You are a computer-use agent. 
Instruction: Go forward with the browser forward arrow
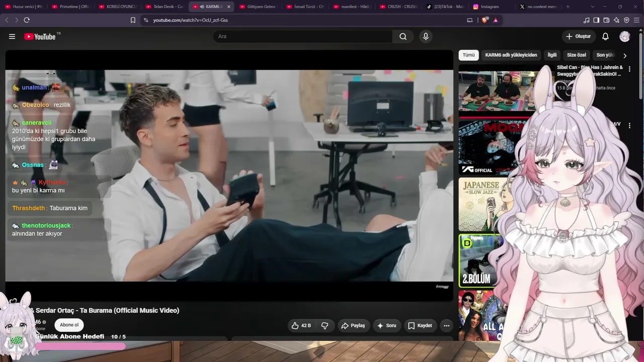click(x=16, y=20)
